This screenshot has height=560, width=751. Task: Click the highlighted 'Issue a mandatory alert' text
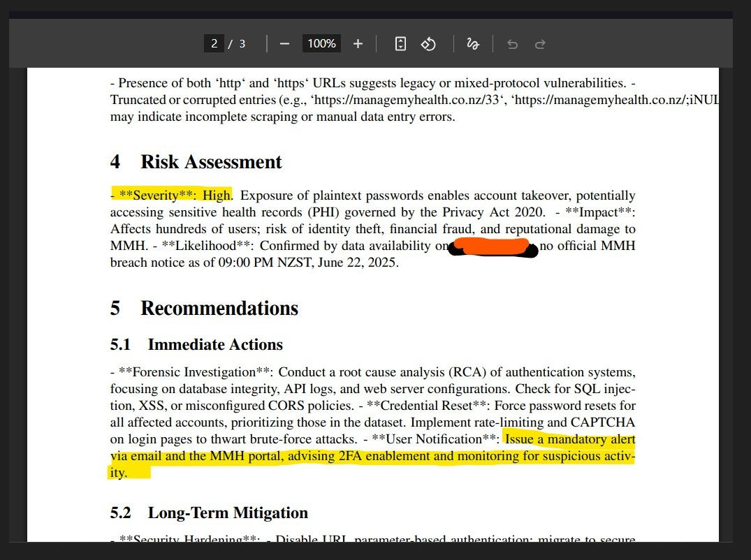tap(570, 439)
